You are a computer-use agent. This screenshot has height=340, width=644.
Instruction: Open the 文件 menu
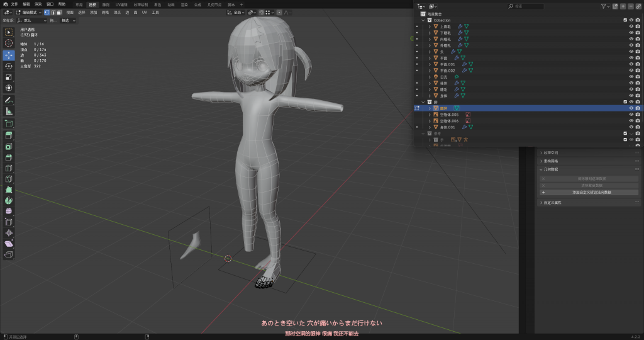14,4
